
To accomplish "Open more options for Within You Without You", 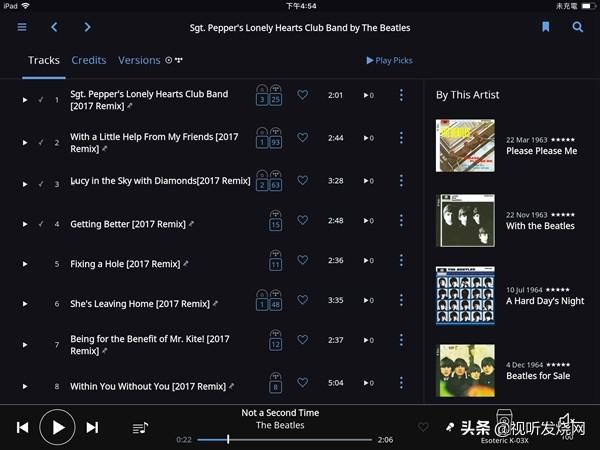I will point(401,383).
